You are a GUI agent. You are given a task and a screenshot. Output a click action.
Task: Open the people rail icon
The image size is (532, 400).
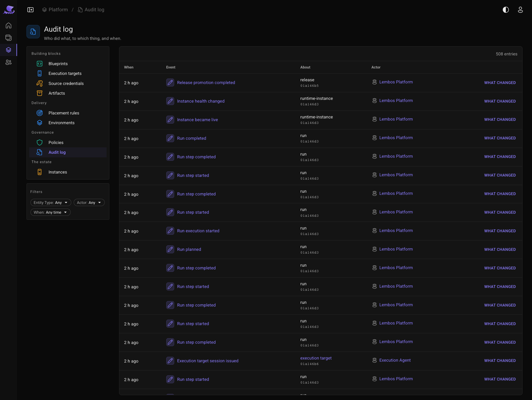tap(9, 62)
